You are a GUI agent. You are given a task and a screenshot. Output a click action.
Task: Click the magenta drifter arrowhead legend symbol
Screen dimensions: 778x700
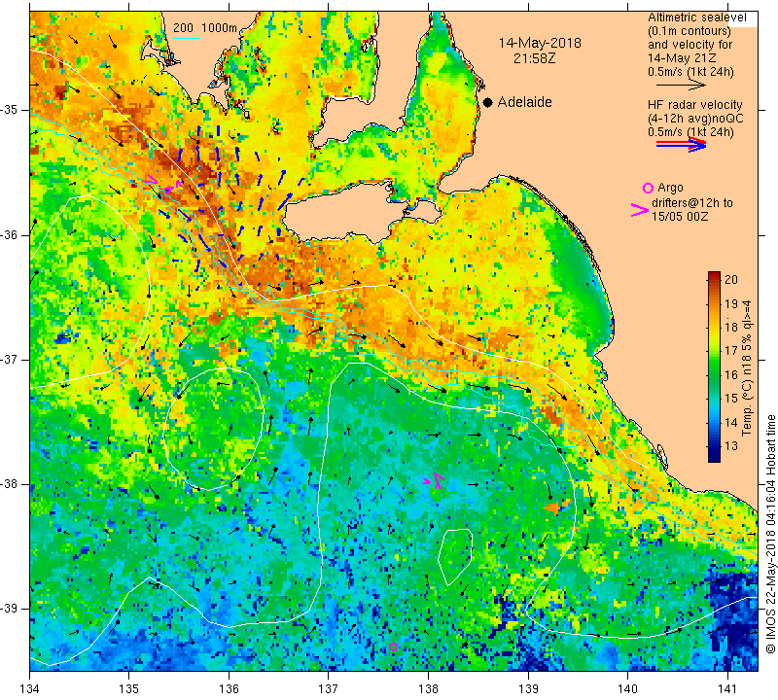point(640,210)
